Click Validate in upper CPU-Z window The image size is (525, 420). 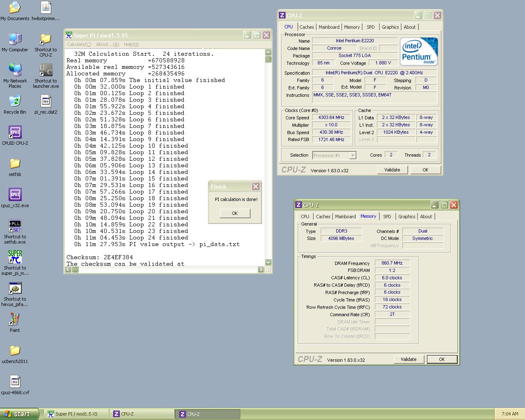point(392,170)
